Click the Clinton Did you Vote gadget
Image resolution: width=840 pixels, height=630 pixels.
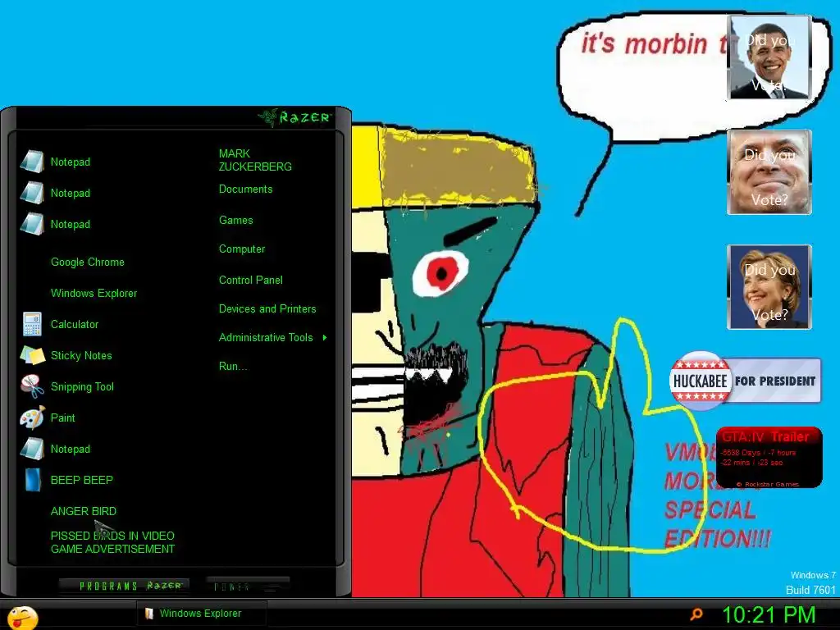point(769,286)
